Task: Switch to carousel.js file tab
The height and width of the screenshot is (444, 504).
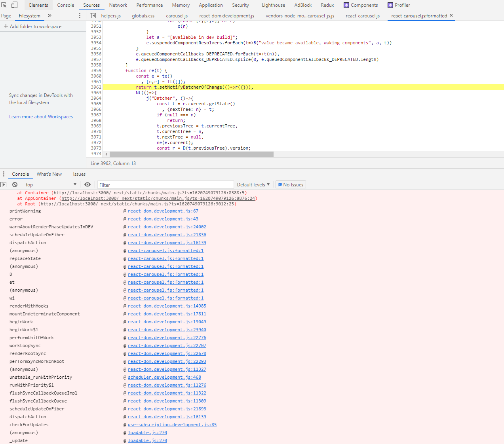Action: click(x=177, y=16)
